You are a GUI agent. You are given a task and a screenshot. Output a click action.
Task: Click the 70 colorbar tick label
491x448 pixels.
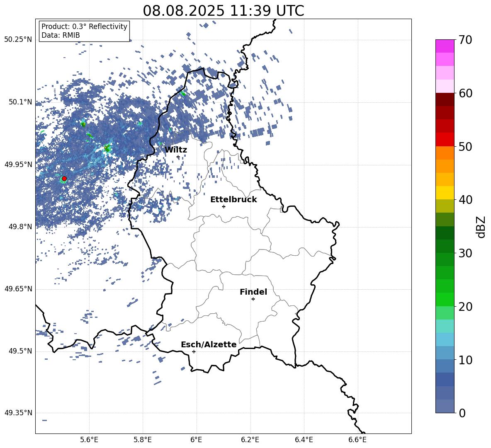tap(465, 40)
